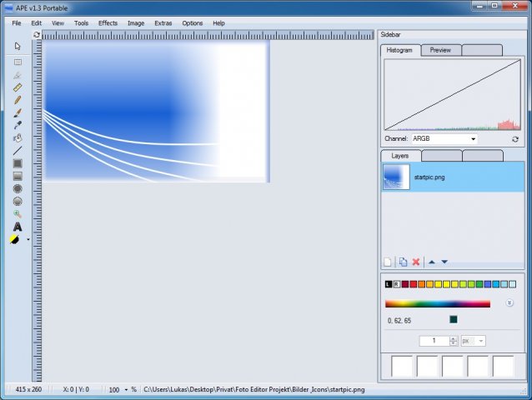The width and height of the screenshot is (532, 400).
Task: Click the dark teal current color square
Action: (x=454, y=319)
